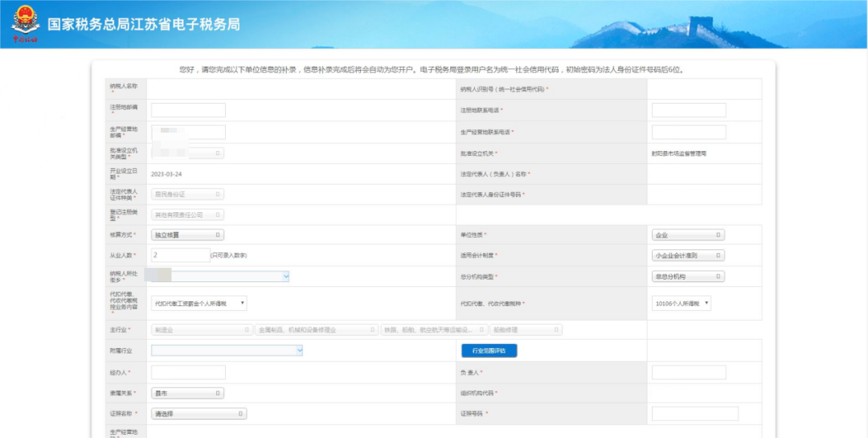Screen dimensions: 868x438
Task: Expand the 隶属关系 dropdown showing 县市
Action: click(187, 393)
